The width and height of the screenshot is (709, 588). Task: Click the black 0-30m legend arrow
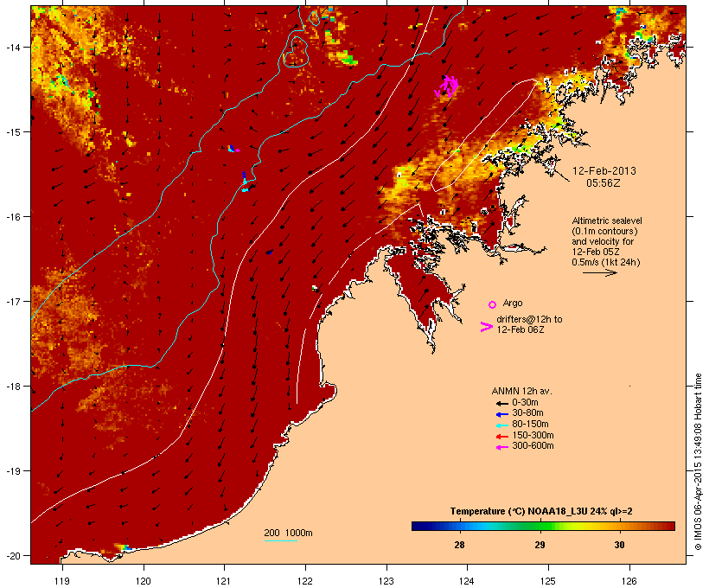point(502,404)
